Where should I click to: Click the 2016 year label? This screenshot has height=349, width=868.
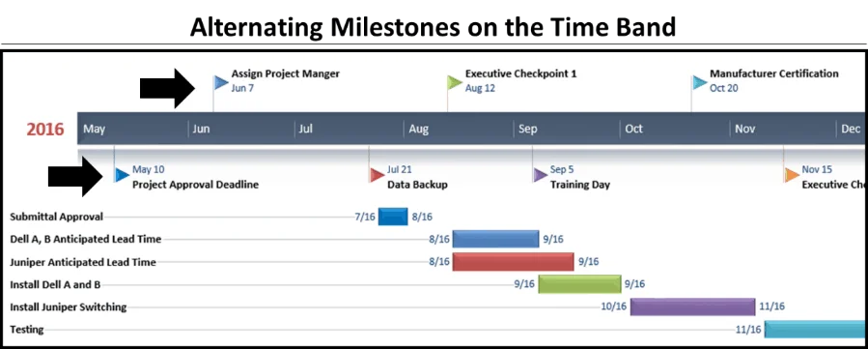click(45, 130)
